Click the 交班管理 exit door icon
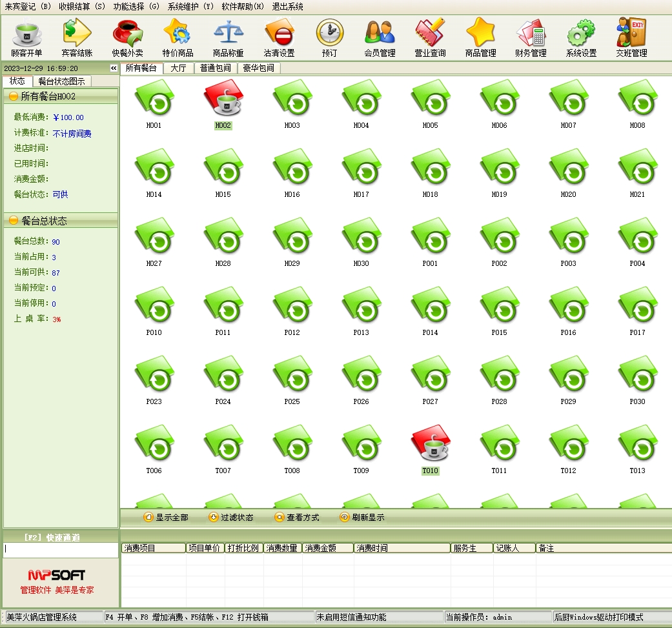Screen dimensions: 672x628 coord(631,38)
